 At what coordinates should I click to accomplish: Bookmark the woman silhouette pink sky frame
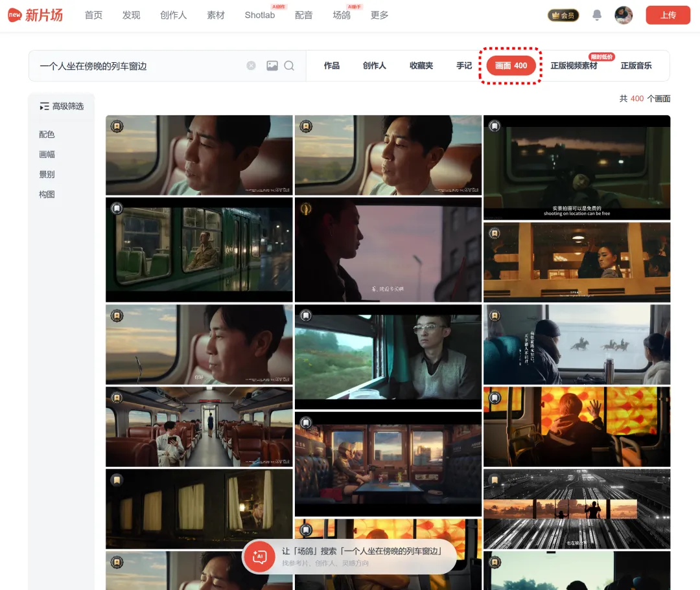306,209
